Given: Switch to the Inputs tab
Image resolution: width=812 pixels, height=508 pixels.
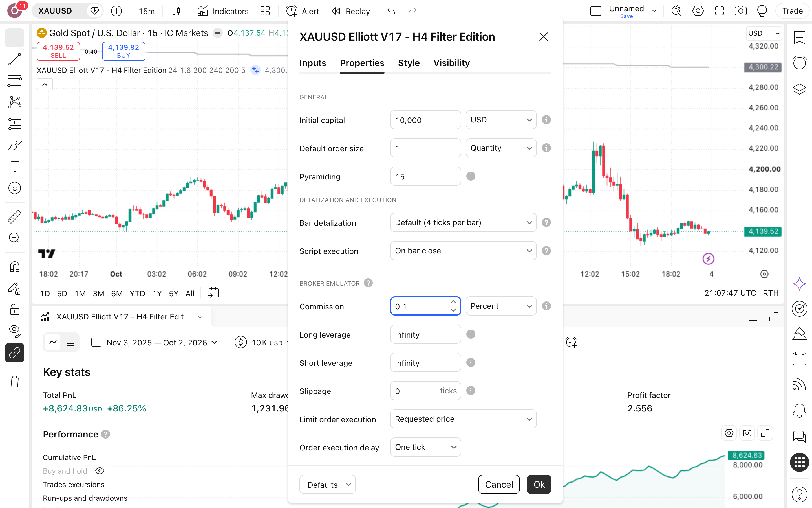Looking at the screenshot, I should coord(313,63).
